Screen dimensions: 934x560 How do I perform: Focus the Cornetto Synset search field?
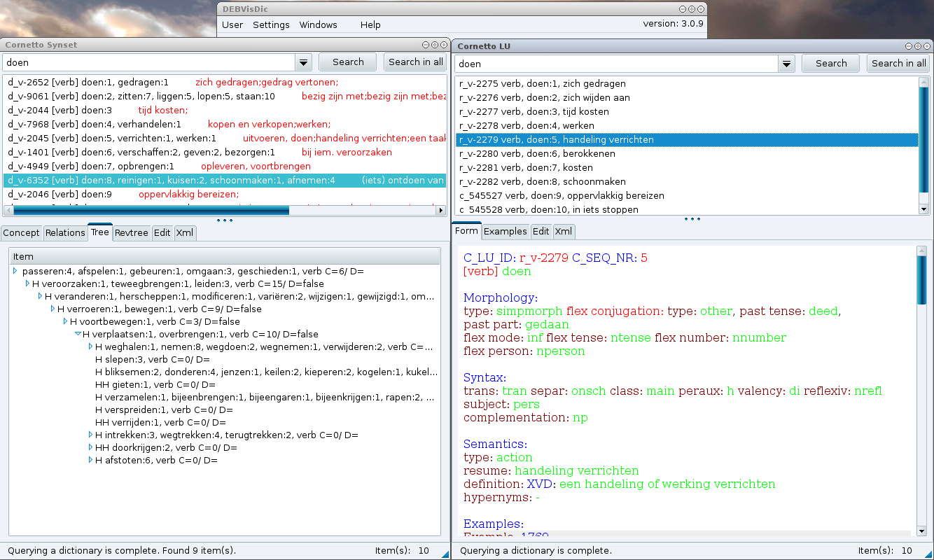point(149,62)
